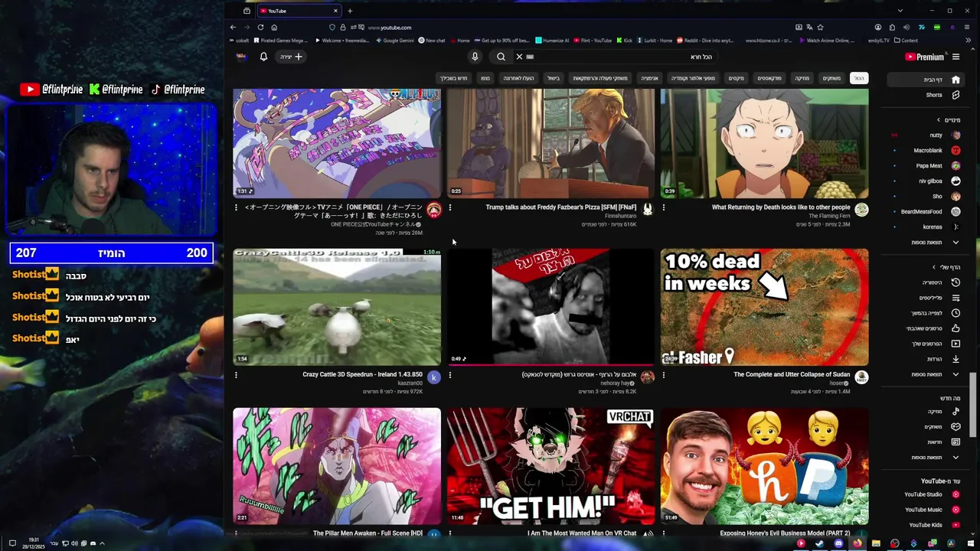Open Papa Meat channel subscription
The height and width of the screenshot is (551, 980).
(925, 166)
